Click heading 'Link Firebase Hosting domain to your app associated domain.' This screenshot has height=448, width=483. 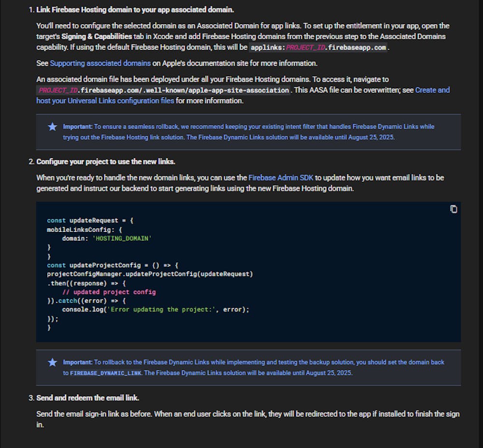tap(135, 10)
